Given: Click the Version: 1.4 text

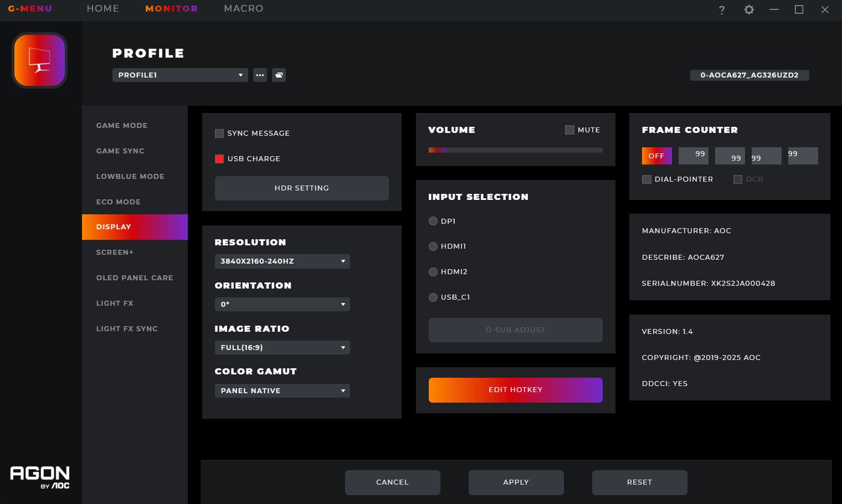Looking at the screenshot, I should (x=668, y=332).
